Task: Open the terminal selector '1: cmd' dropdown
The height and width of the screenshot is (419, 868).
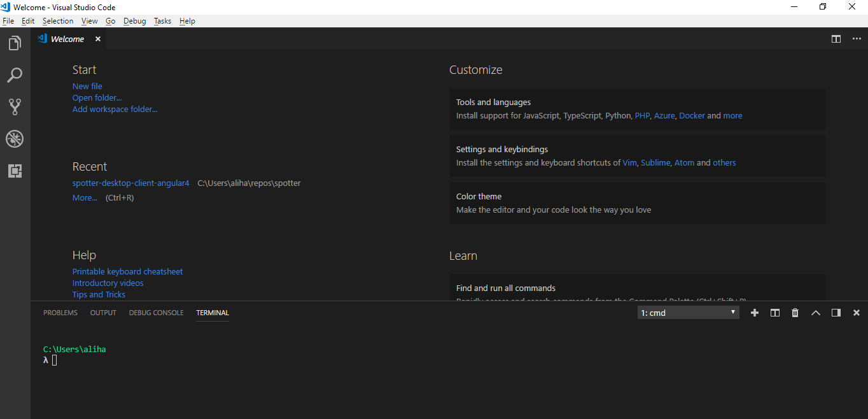Action: pyautogui.click(x=689, y=313)
